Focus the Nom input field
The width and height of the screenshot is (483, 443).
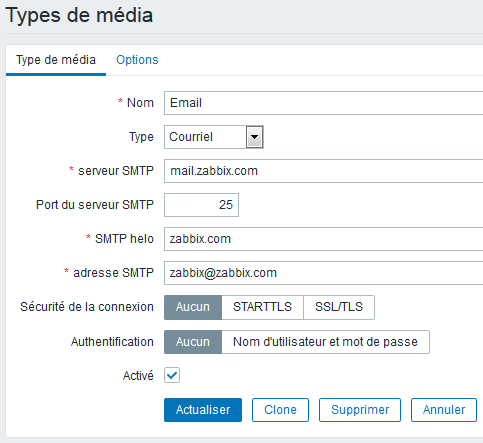click(324, 103)
